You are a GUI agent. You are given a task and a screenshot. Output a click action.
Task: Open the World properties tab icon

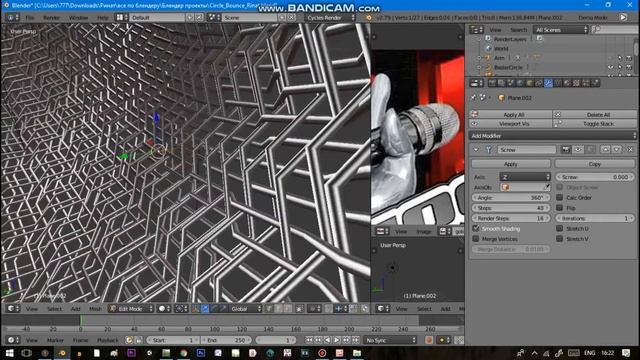click(520, 83)
